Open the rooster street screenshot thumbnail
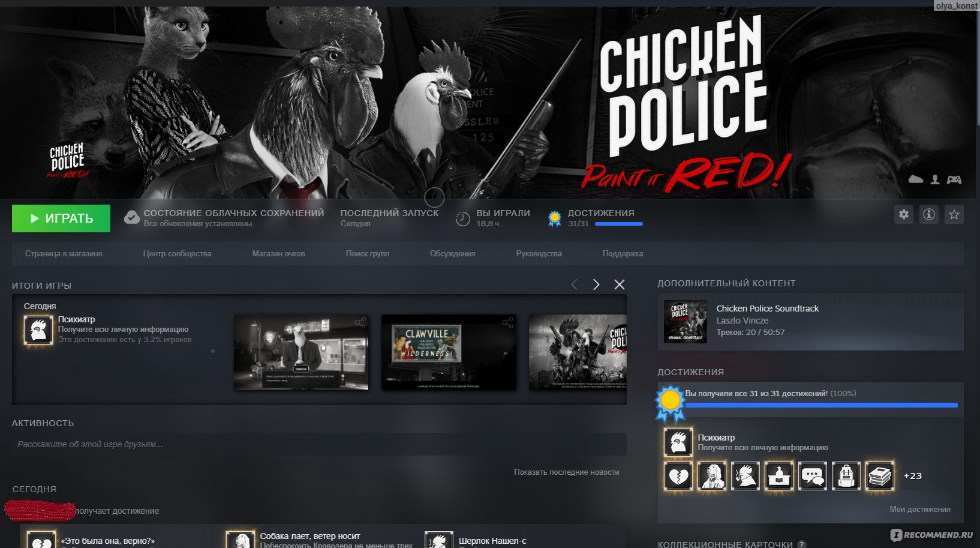This screenshot has height=548, width=980. 301,352
